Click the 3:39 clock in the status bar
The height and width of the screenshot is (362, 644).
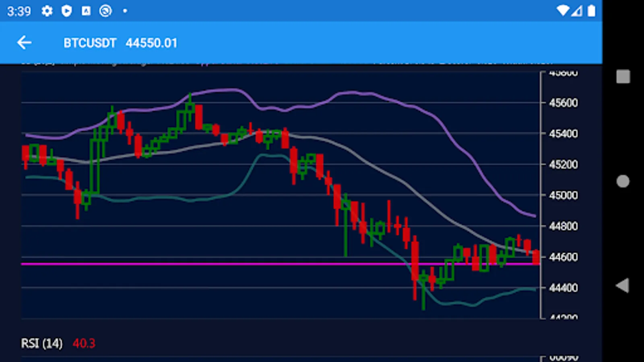pyautogui.click(x=19, y=11)
